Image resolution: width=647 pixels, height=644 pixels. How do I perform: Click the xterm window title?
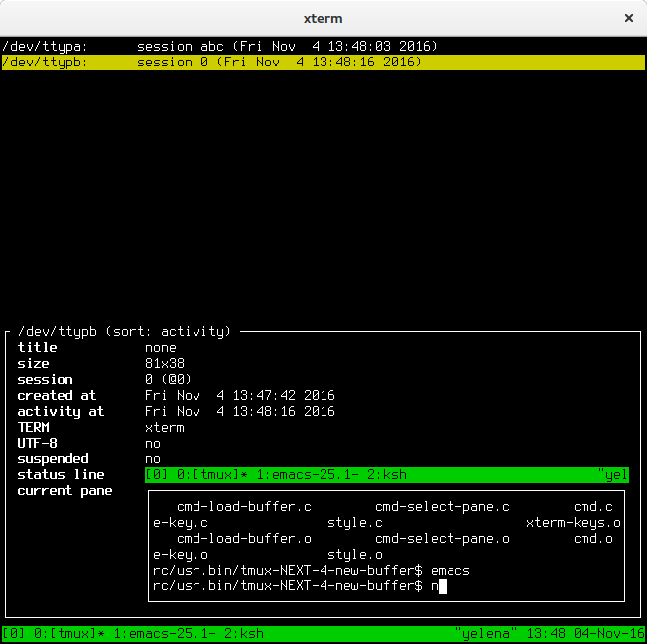(323, 18)
